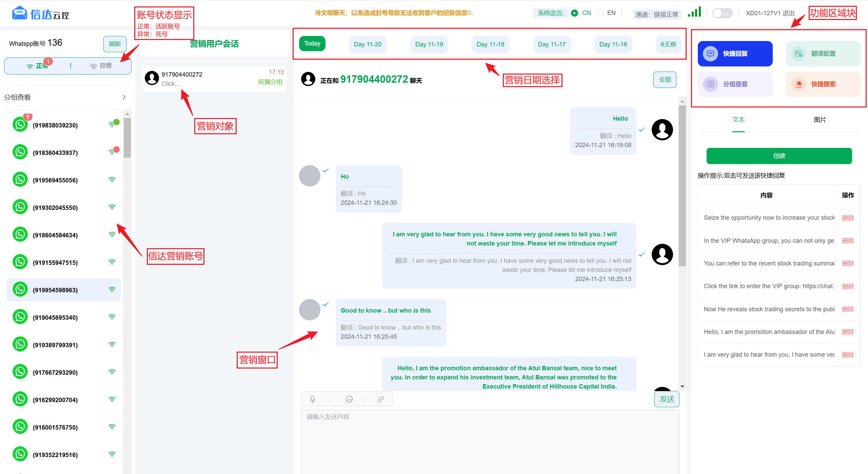Screen dimensions: 868x474
Task: Select EN system language radio
Action: (599, 13)
